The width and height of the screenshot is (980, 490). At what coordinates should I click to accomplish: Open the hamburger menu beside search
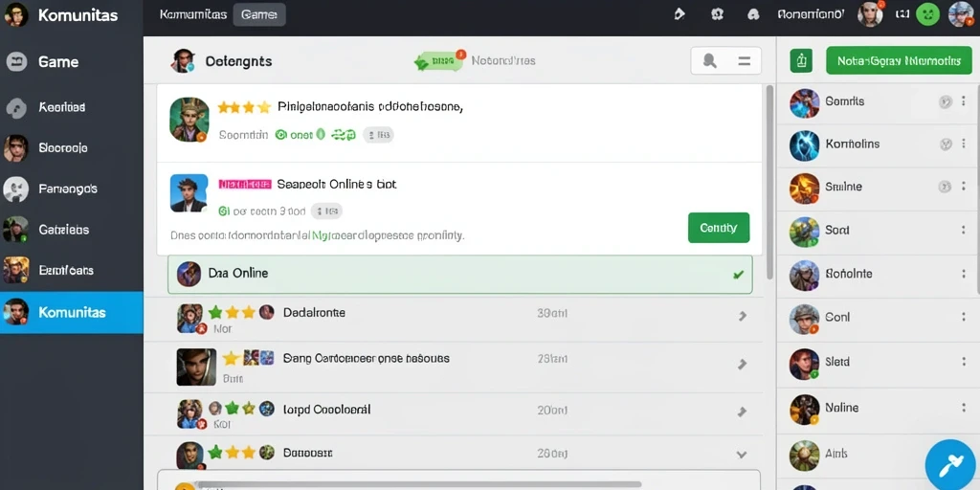click(x=744, y=61)
